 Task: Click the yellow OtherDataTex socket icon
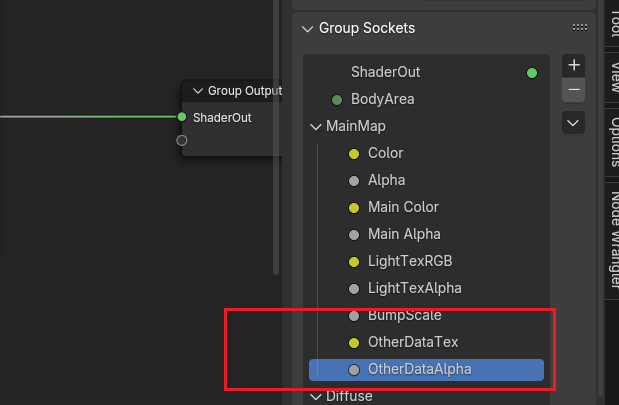[x=353, y=343]
